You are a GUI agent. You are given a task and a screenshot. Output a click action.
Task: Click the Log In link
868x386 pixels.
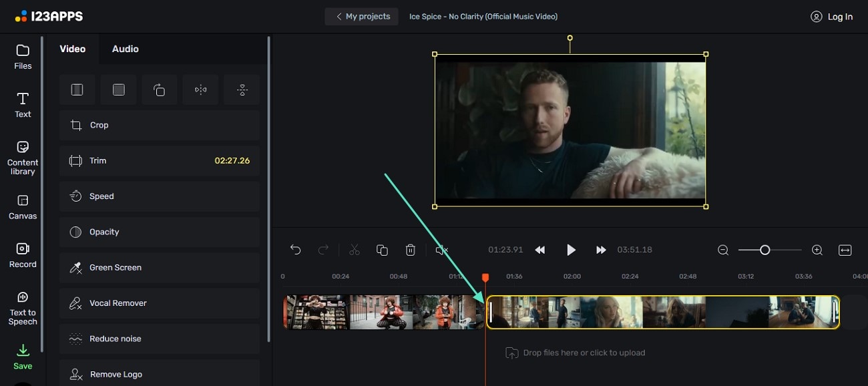point(832,17)
